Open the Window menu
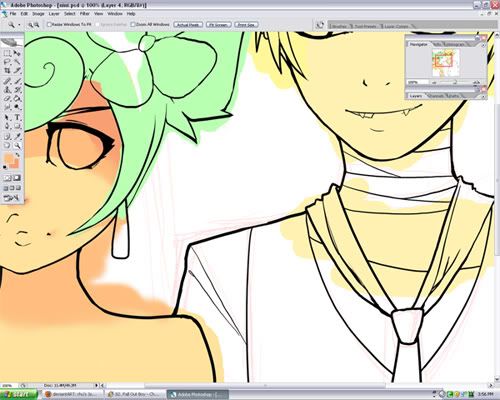The width and height of the screenshot is (500, 400). click(115, 14)
